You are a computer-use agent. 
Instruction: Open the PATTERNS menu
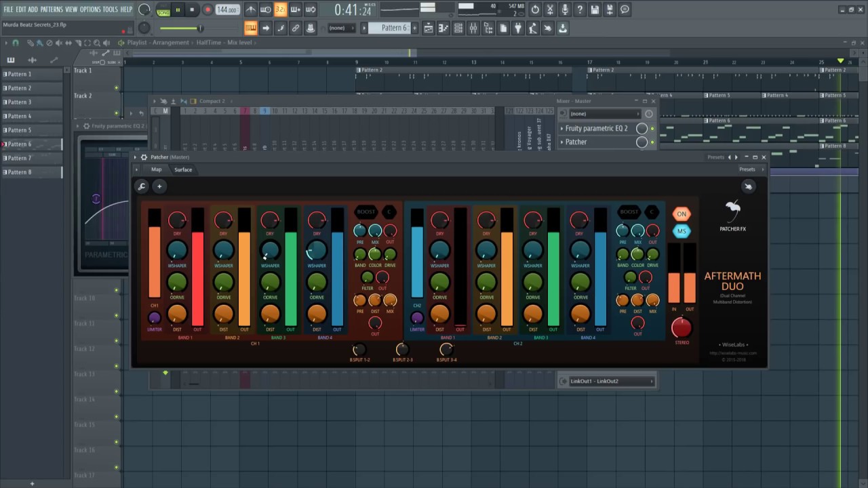point(52,9)
